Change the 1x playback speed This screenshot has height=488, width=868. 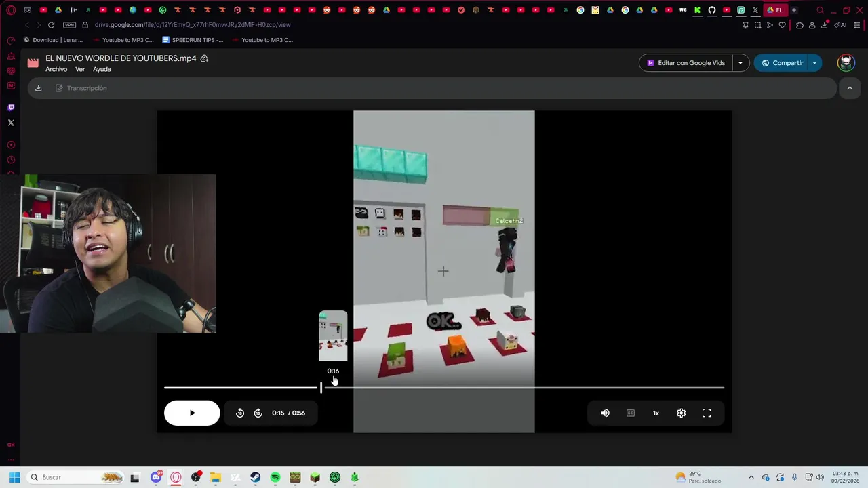(656, 413)
